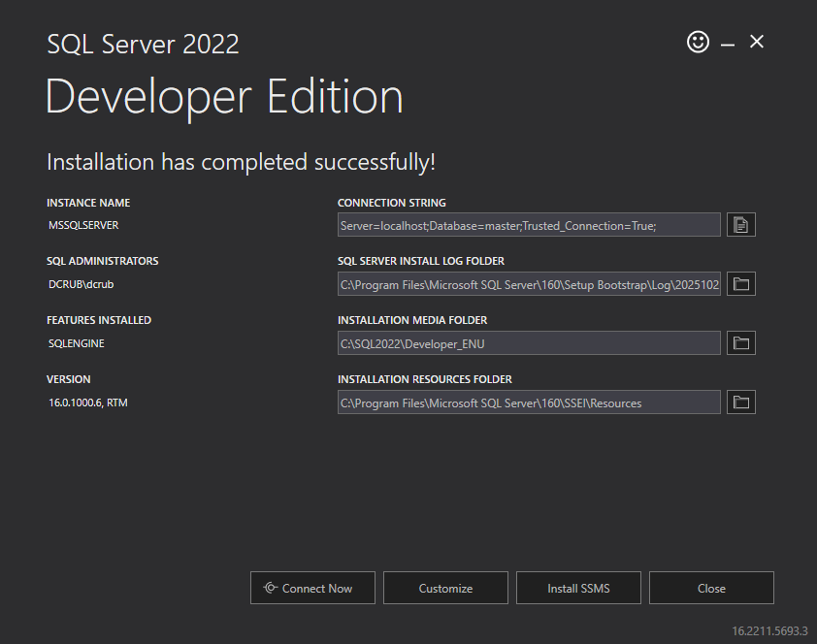The height and width of the screenshot is (644, 817).
Task: Close the installer using the X icon
Action: pos(757,42)
